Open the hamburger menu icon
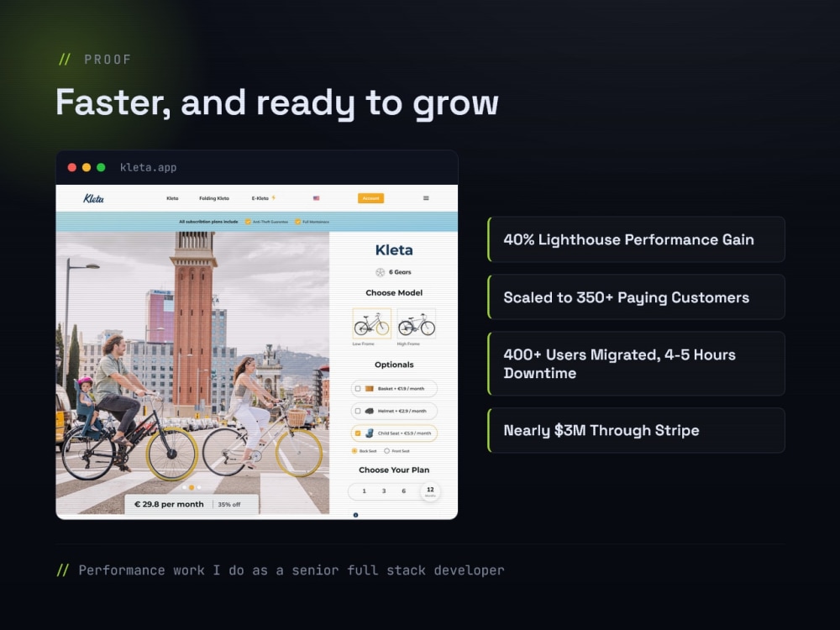The height and width of the screenshot is (630, 840). [x=426, y=198]
